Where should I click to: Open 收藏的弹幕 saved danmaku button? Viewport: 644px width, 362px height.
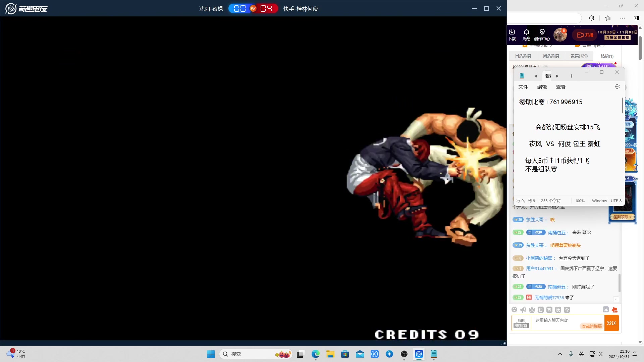coord(591,326)
